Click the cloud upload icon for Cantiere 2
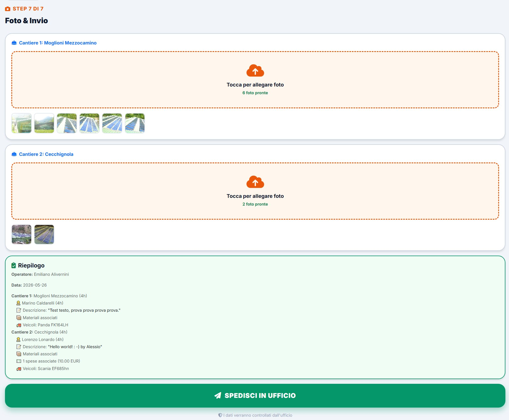This screenshot has width=509, height=420. [x=255, y=182]
